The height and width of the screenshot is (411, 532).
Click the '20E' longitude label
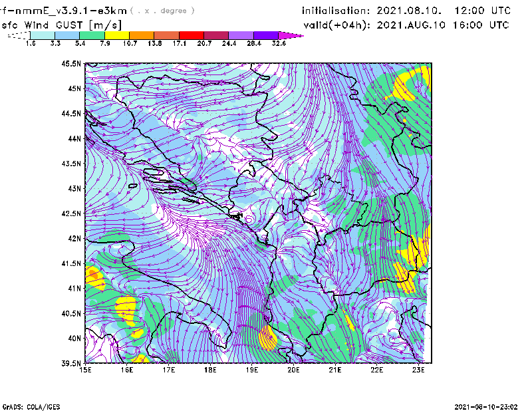[293, 370]
